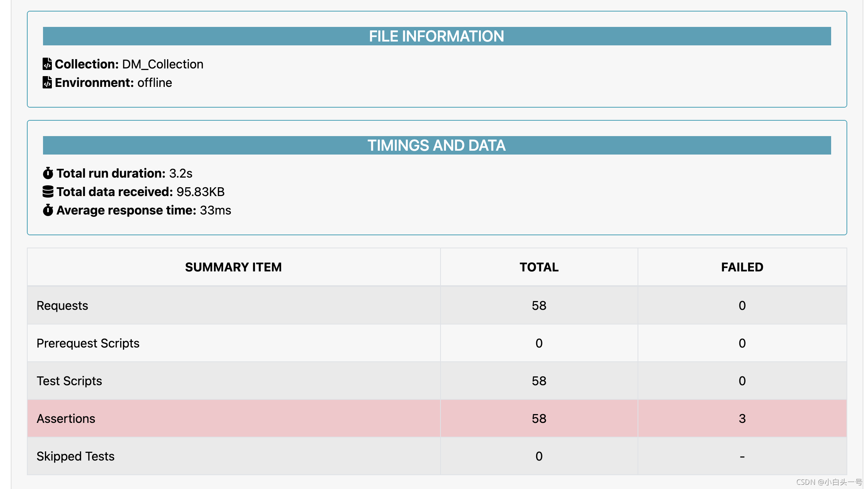Click the 95.83KB data received value
Screen dimensions: 868x489
tap(200, 191)
